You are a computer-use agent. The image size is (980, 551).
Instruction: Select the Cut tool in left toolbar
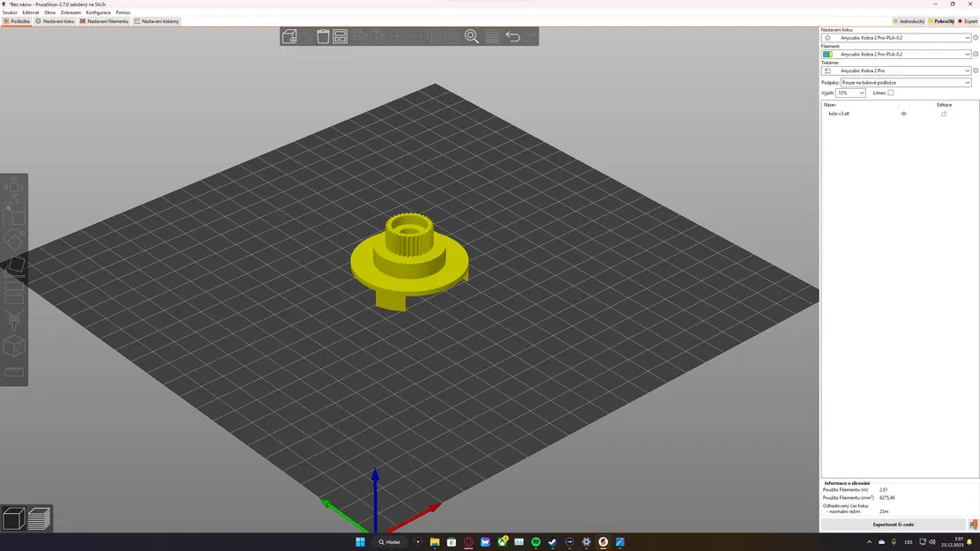pyautogui.click(x=14, y=293)
